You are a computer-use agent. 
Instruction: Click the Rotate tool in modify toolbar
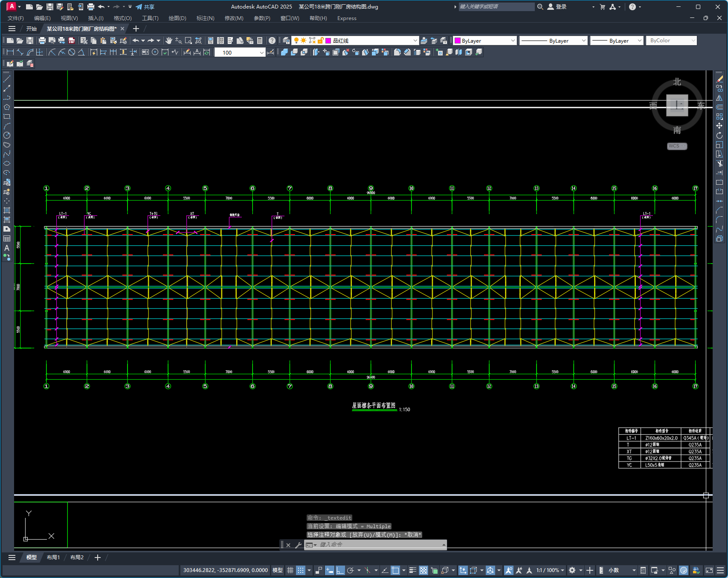719,135
